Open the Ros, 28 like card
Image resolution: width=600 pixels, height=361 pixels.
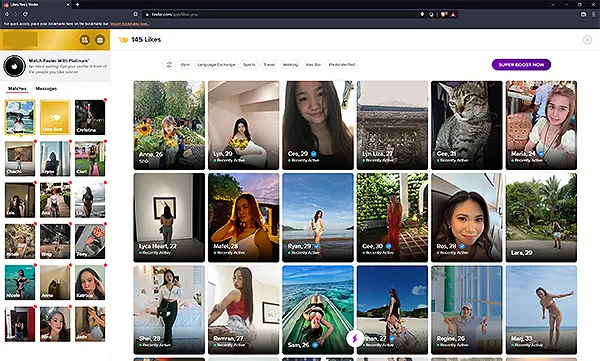[x=466, y=217]
